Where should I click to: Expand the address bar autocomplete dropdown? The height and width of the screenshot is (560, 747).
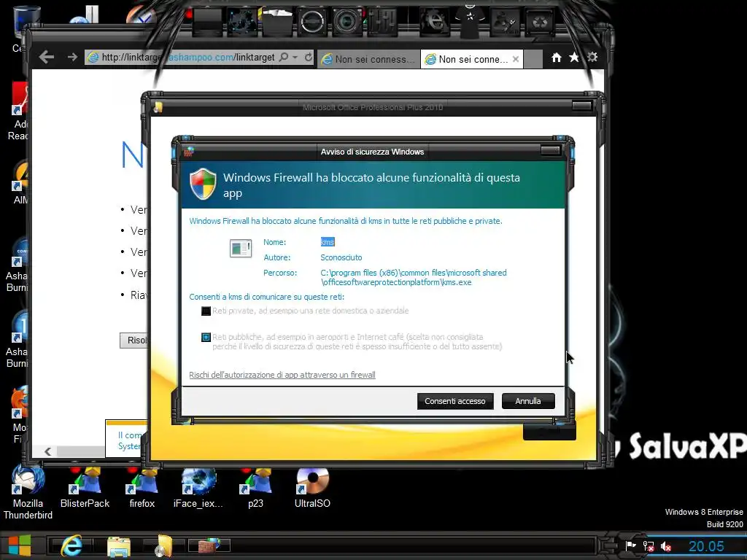(295, 57)
